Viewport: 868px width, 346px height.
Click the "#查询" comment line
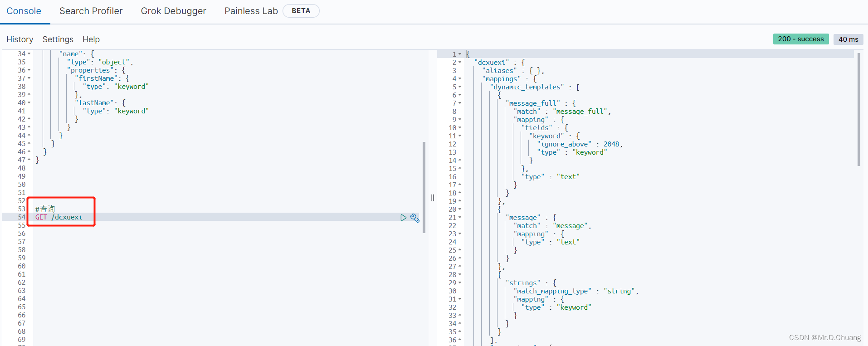(x=45, y=209)
